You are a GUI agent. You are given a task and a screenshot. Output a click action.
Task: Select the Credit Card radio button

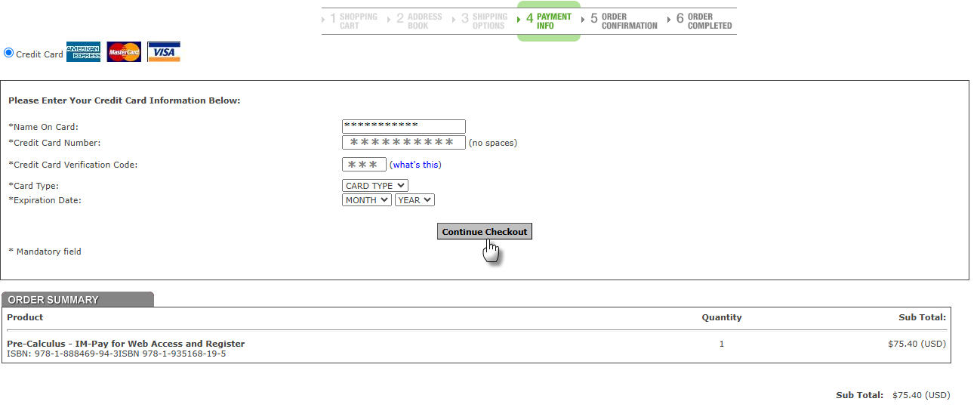pyautogui.click(x=9, y=53)
